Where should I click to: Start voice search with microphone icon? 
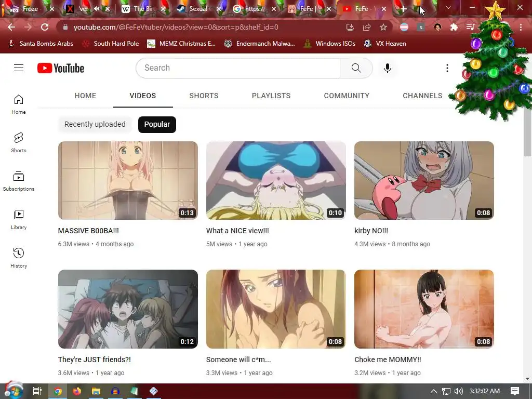pos(388,68)
